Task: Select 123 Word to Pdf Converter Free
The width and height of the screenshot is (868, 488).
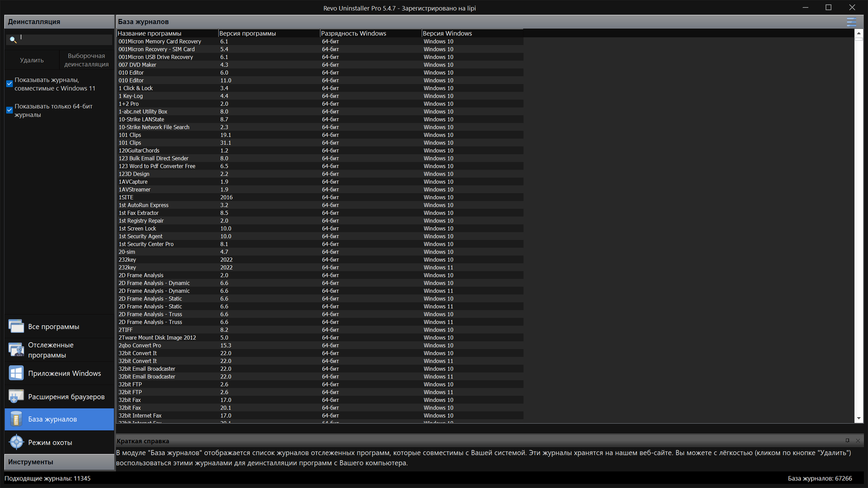Action: [x=320, y=166]
